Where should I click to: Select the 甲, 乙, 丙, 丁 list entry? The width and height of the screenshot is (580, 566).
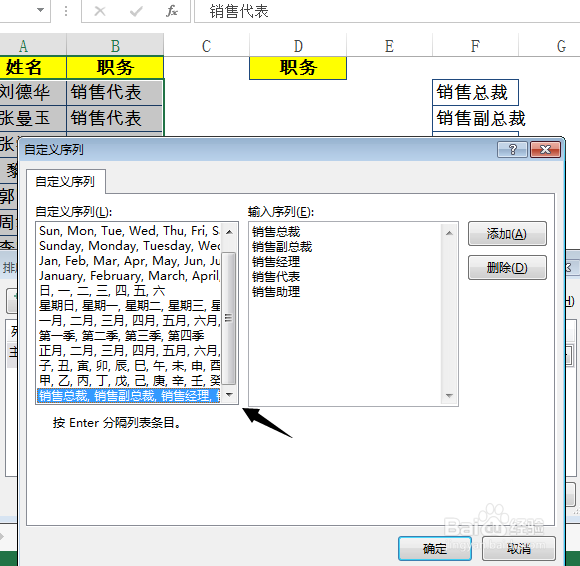point(129,381)
